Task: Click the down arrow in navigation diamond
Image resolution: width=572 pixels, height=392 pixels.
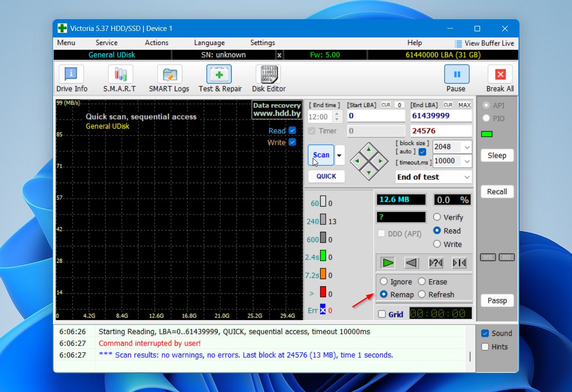Action: click(369, 173)
